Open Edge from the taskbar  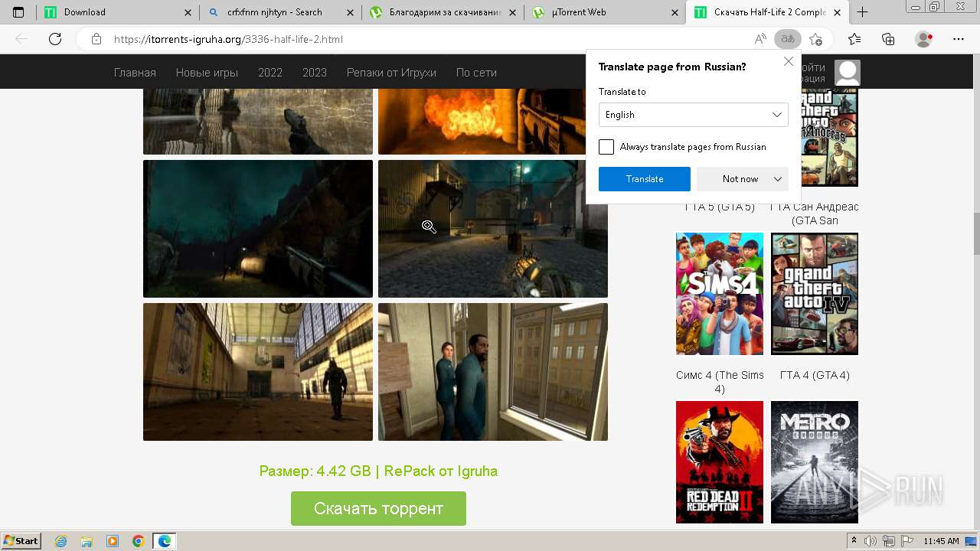coord(165,541)
